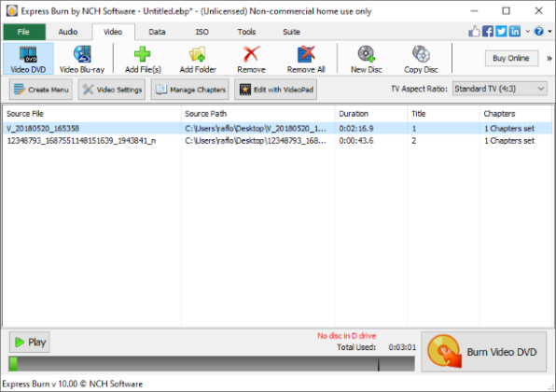This screenshot has height=392, width=556.
Task: Click the Title column header
Action: 443,114
